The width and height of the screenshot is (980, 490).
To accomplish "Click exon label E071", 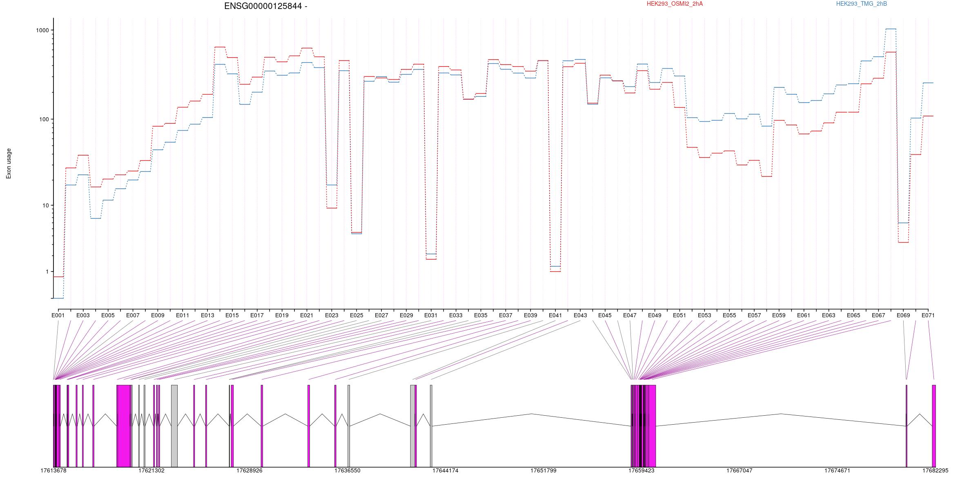I will point(928,315).
